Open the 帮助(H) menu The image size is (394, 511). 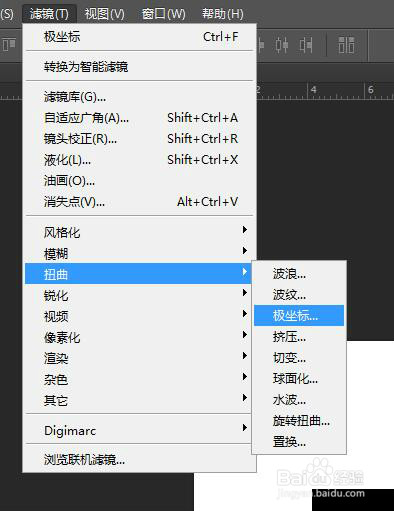tap(223, 14)
